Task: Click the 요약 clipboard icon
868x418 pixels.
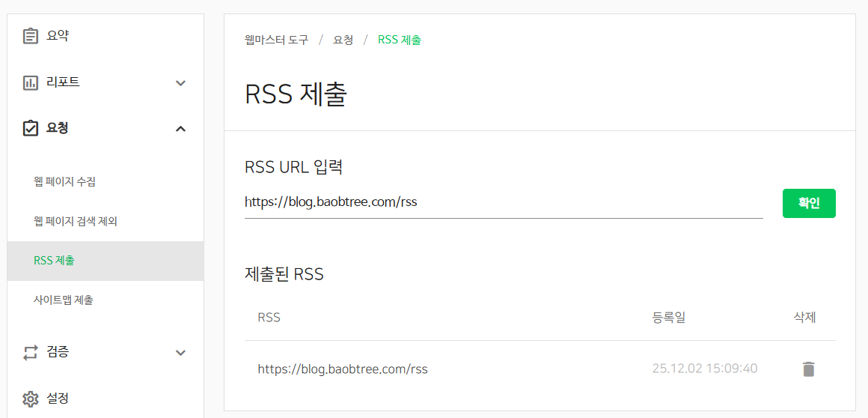Action: pyautogui.click(x=30, y=37)
